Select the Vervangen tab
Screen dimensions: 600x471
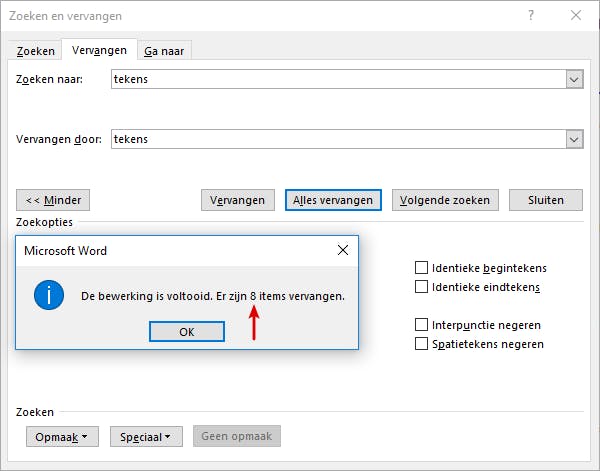click(x=99, y=50)
